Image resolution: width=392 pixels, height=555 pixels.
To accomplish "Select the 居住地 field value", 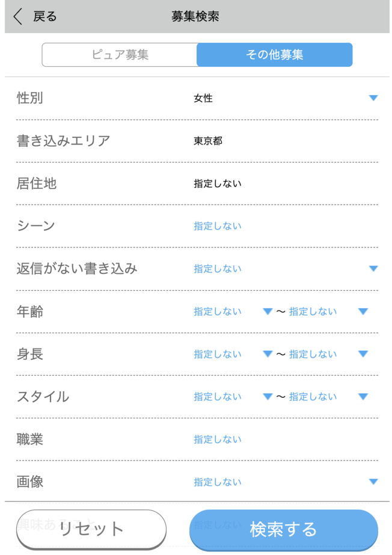I will (x=218, y=184).
